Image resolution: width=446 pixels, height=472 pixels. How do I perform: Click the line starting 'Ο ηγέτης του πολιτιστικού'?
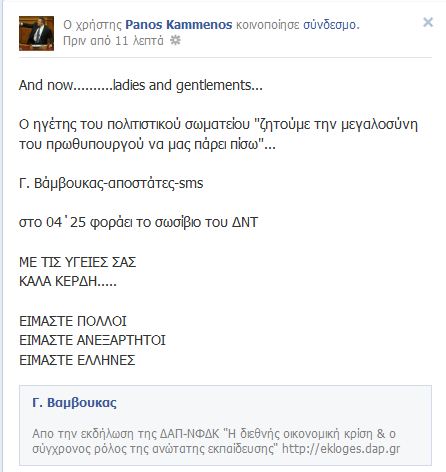[218, 124]
